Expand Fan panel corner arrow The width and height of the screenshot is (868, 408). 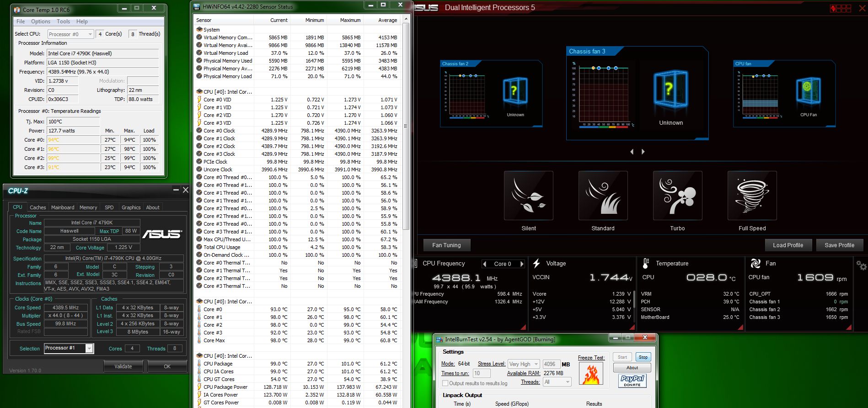(x=849, y=327)
